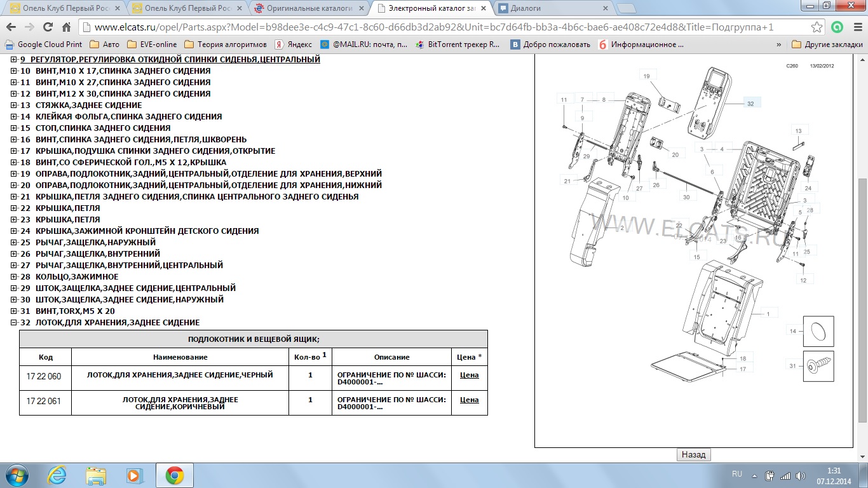Open Windows Media Player from the taskbar
Viewport: 868px width, 488px height.
[133, 475]
